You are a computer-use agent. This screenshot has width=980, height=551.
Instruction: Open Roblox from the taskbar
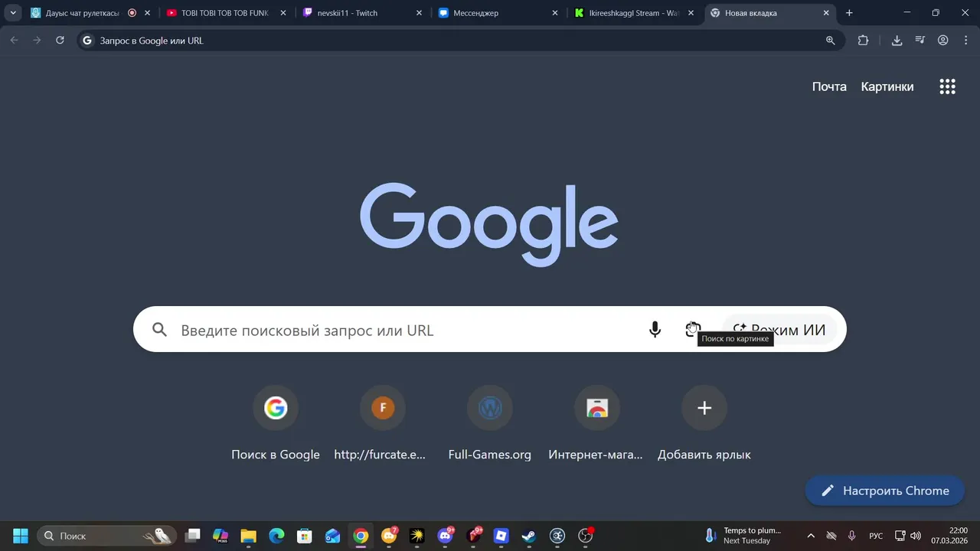pos(501,536)
